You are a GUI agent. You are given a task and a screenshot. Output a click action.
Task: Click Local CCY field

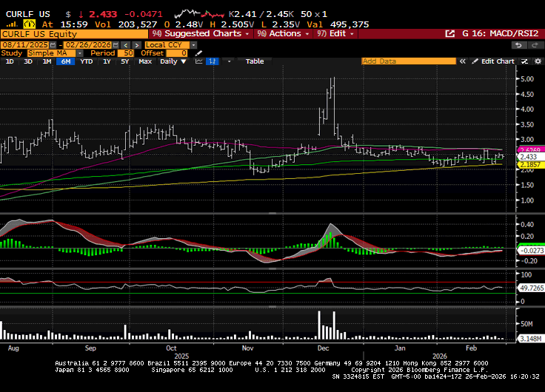[167, 45]
